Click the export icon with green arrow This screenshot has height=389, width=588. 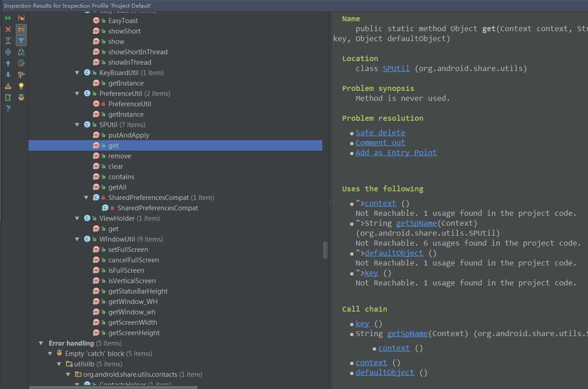click(8, 97)
